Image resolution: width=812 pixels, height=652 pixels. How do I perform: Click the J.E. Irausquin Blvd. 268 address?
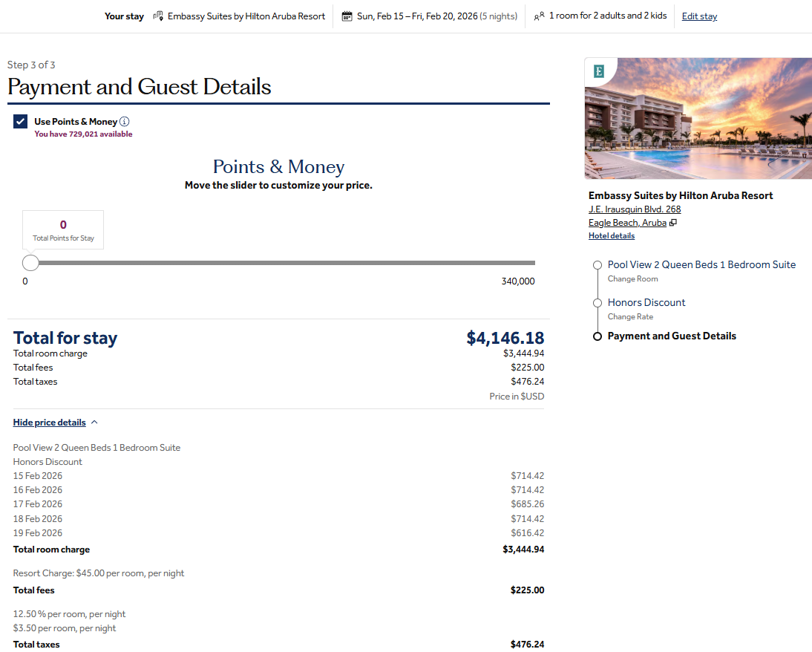coord(635,209)
